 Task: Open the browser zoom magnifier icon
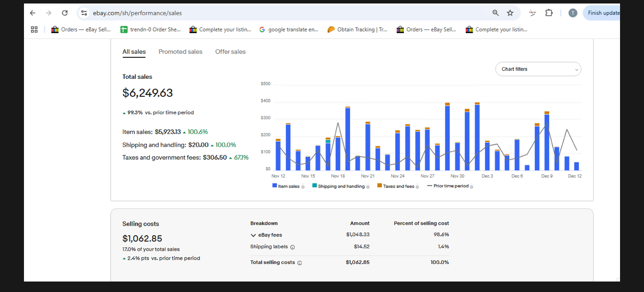click(495, 13)
